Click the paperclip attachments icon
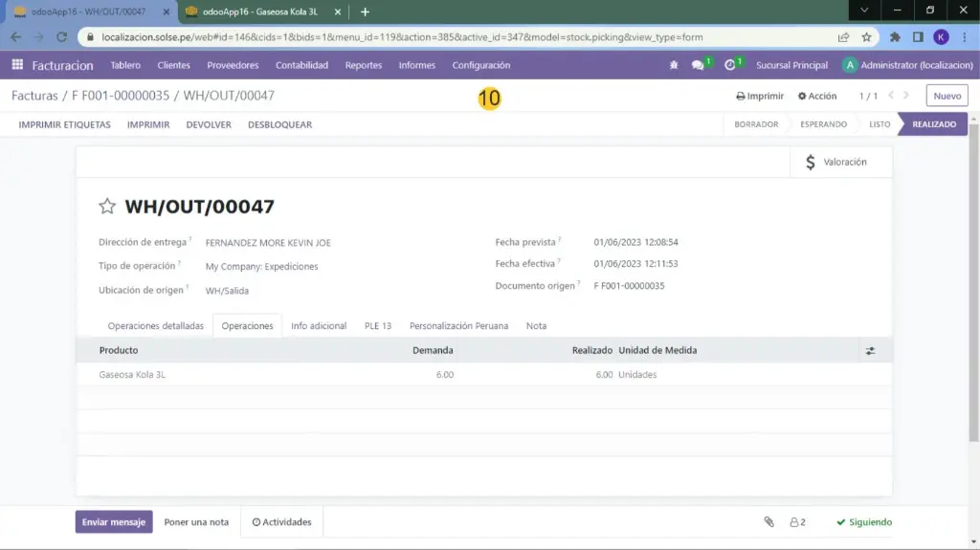The height and width of the screenshot is (550, 980). pos(768,522)
